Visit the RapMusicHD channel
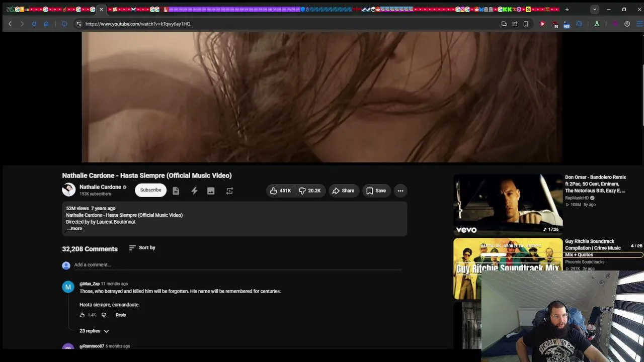Screen dimensions: 644x362 coord(577,198)
